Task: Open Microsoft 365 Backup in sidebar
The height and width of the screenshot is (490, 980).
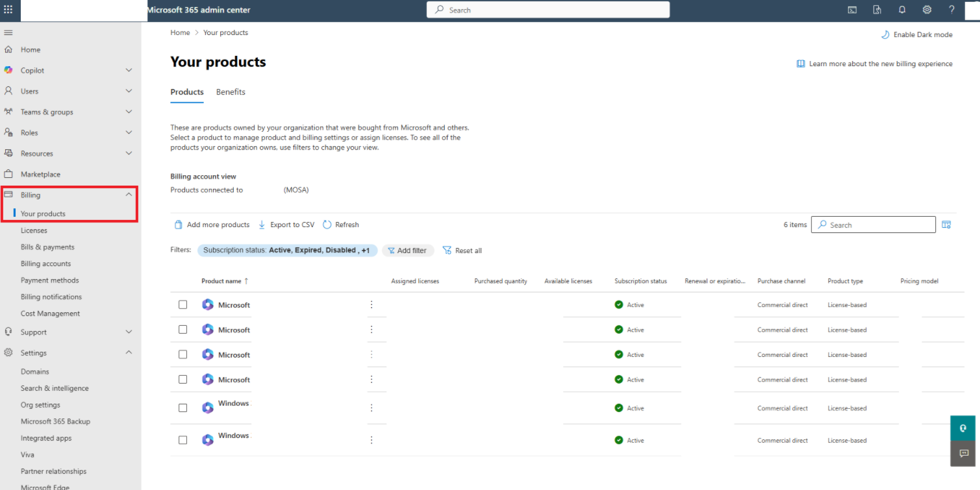Action: 55,421
